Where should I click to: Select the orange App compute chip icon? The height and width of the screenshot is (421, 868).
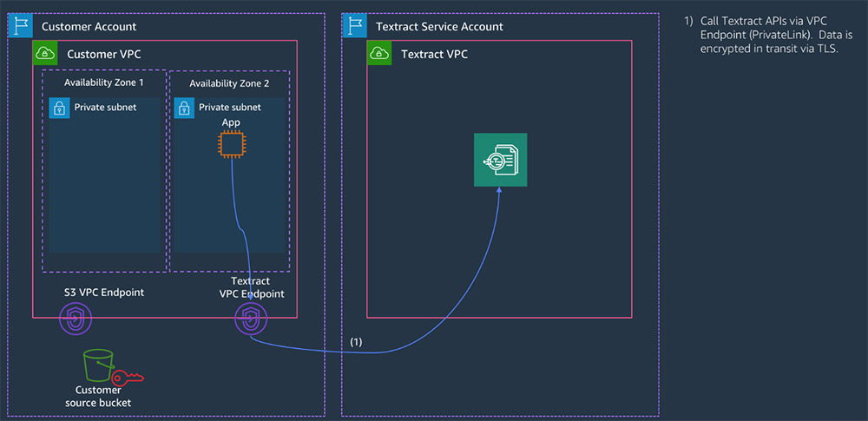(x=231, y=145)
